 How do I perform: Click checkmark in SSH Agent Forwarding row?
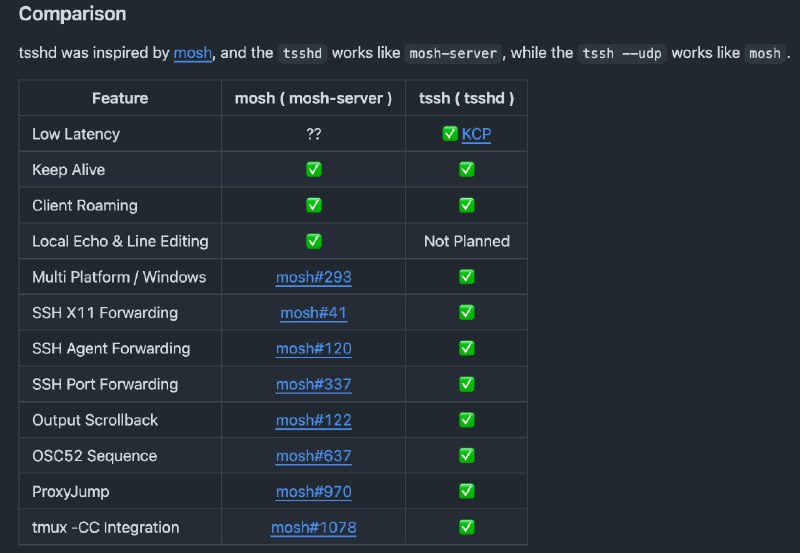[467, 348]
